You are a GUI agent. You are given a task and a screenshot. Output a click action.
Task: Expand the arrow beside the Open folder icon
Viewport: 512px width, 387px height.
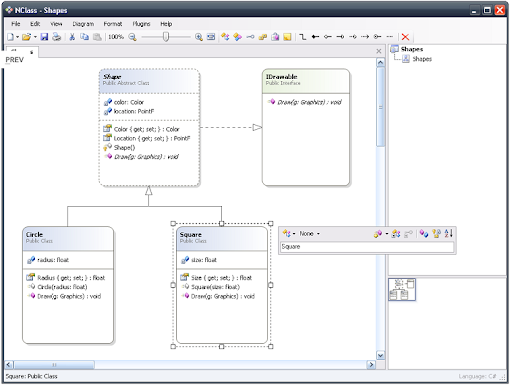pyautogui.click(x=35, y=37)
